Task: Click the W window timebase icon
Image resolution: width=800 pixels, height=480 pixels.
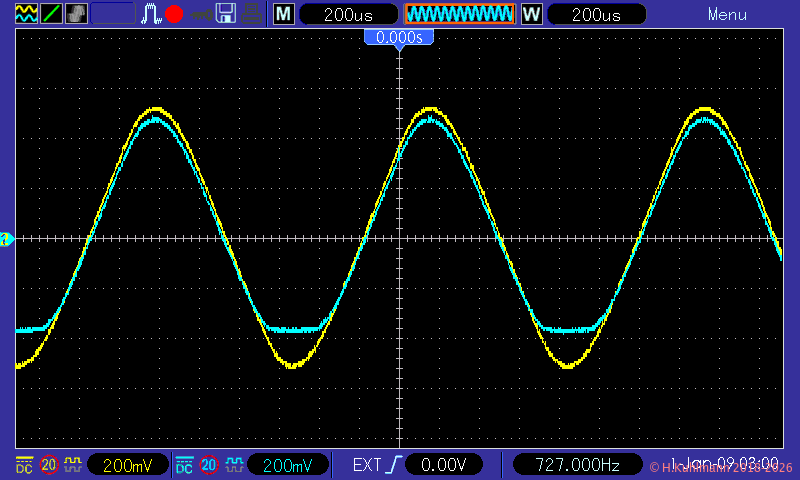Action: 531,14
